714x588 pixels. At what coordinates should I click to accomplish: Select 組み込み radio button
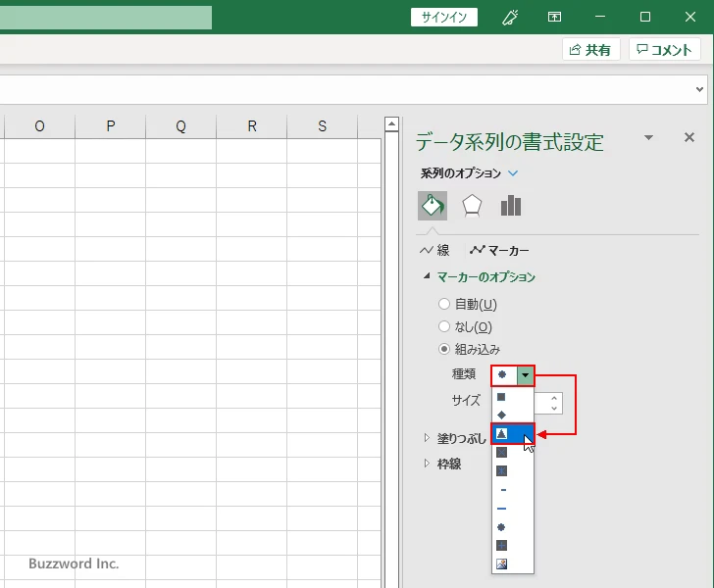[444, 349]
